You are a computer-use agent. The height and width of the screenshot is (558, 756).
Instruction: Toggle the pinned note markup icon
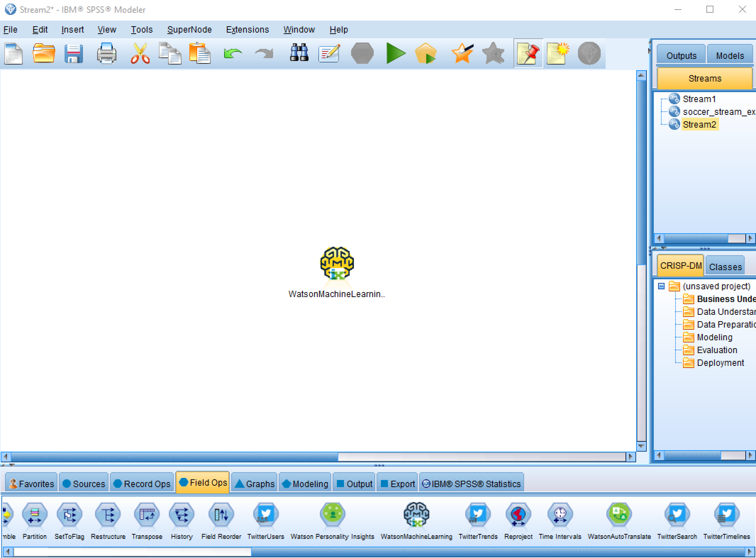pyautogui.click(x=528, y=54)
